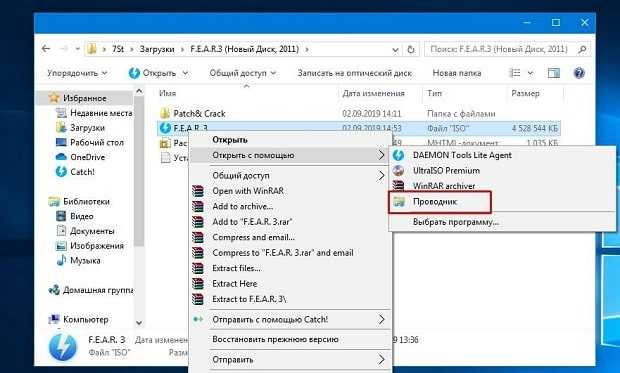This screenshot has height=373, width=620.
Task: Click the change view icon
Action: pyautogui.click(x=514, y=73)
